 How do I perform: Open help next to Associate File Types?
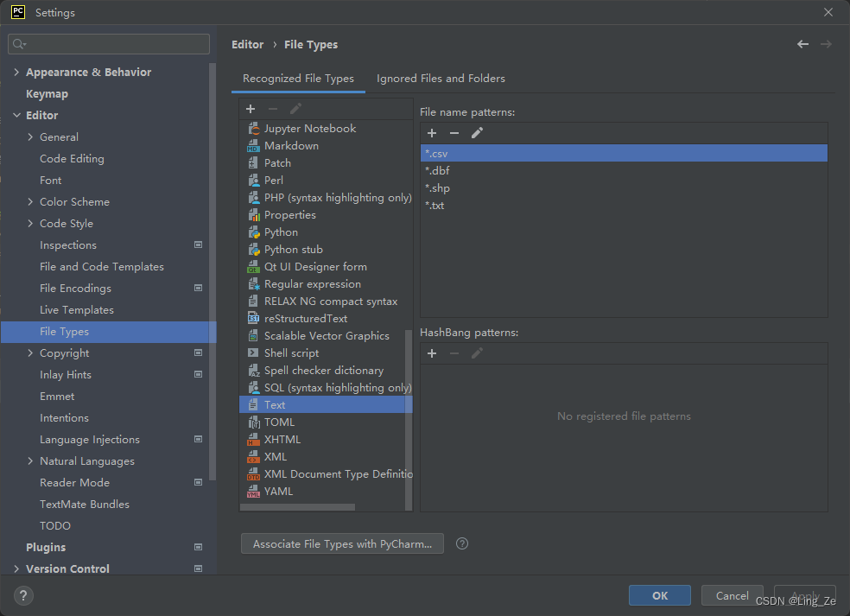pyautogui.click(x=462, y=543)
